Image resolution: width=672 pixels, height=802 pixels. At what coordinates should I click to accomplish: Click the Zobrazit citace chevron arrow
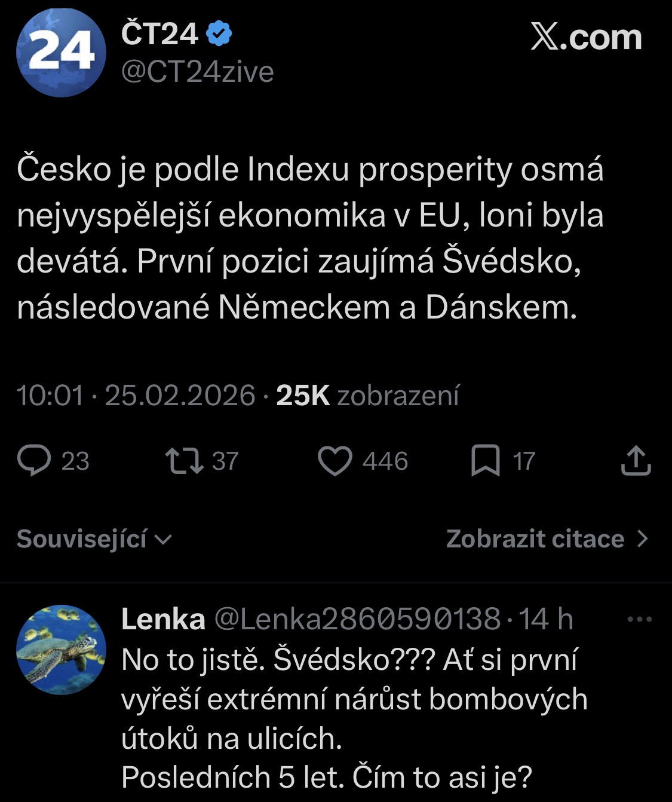coord(643,539)
